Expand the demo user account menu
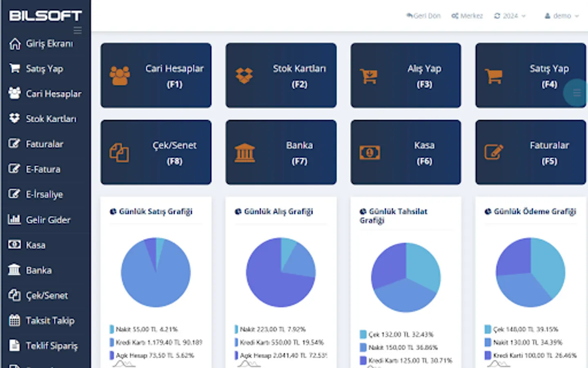Viewport: 588px width, 368px height. click(561, 16)
